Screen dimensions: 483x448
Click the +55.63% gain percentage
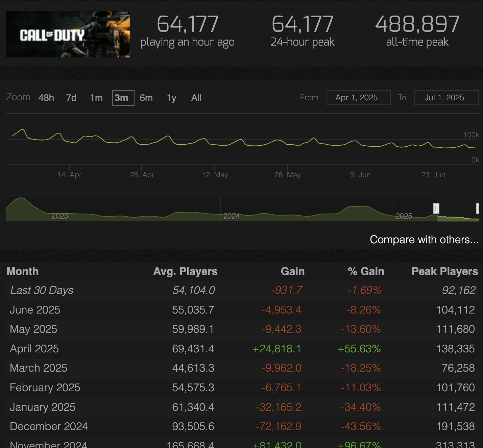coord(359,349)
